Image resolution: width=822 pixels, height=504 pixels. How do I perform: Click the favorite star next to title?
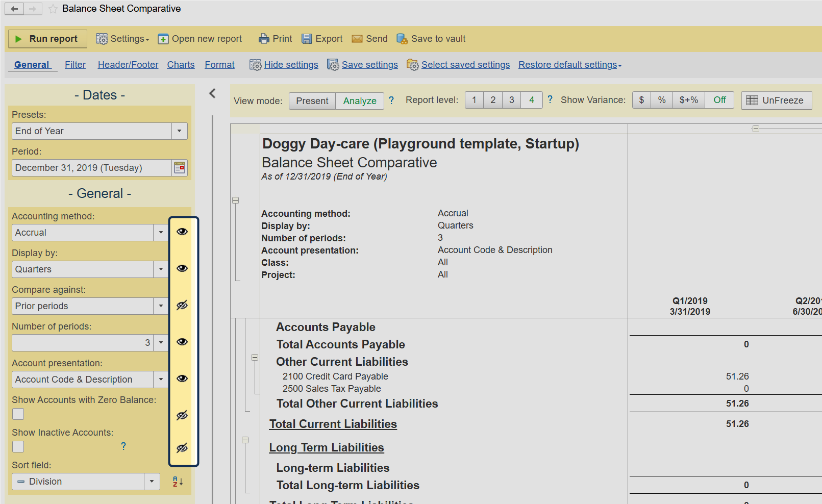point(53,9)
